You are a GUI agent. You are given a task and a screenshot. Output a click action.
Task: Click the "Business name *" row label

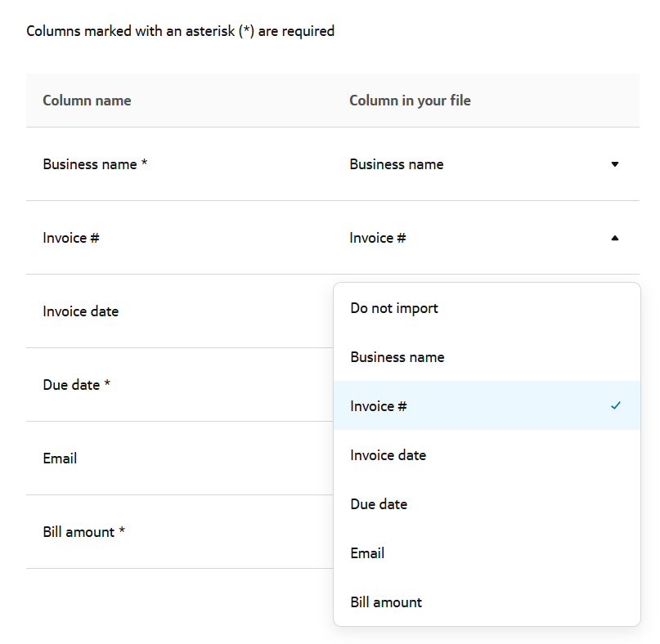[x=95, y=164]
